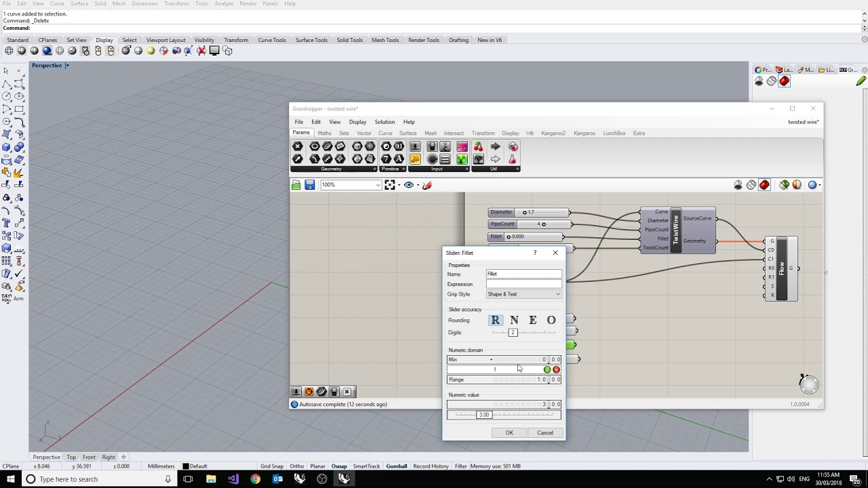
Task: Click the blue Rendered shading sphere icon
Action: (47, 51)
